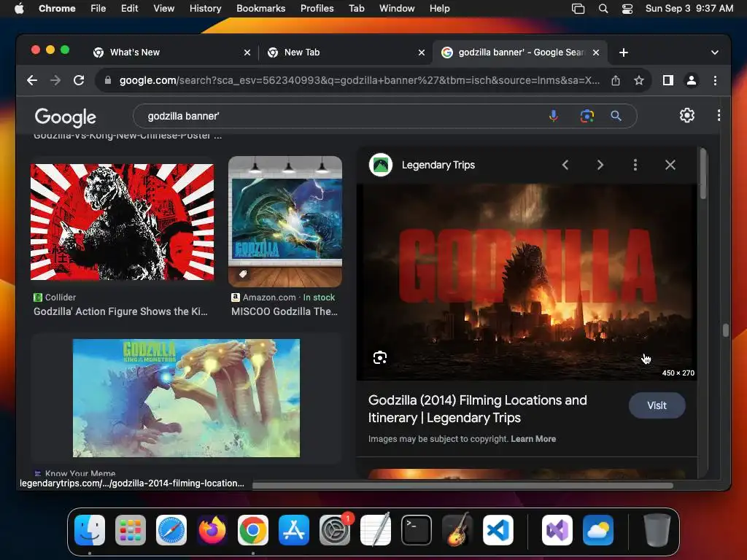Open Google quick settings gear
The width and height of the screenshot is (747, 560).
pyautogui.click(x=687, y=115)
